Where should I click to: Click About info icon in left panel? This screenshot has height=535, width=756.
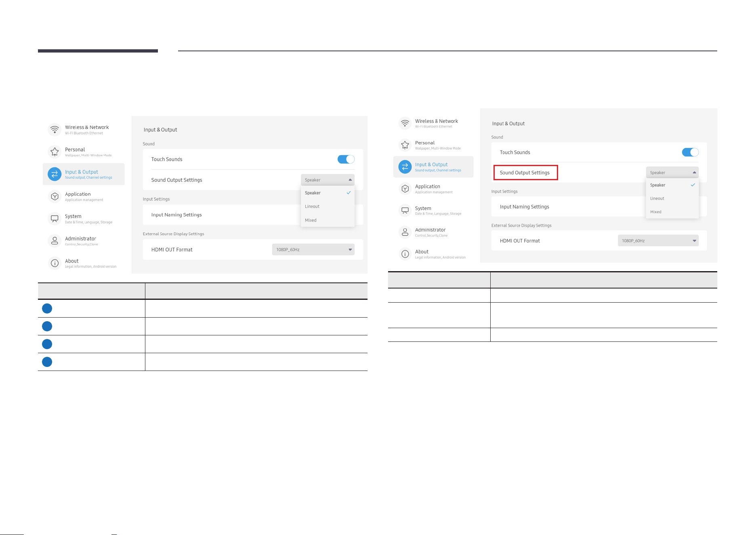(55, 263)
